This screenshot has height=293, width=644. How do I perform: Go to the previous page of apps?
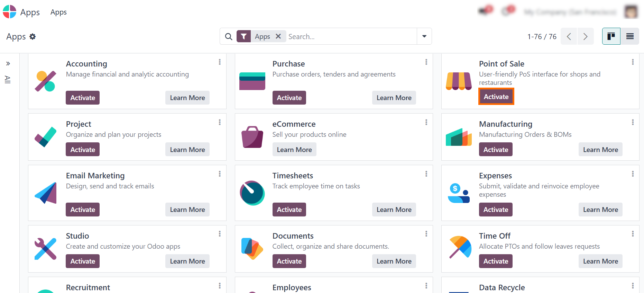click(x=569, y=36)
